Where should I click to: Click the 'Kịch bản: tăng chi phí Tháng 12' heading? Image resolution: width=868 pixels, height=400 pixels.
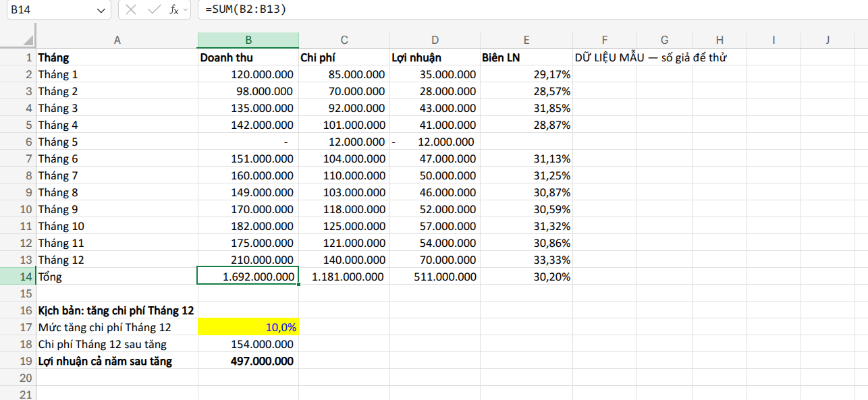click(x=117, y=310)
